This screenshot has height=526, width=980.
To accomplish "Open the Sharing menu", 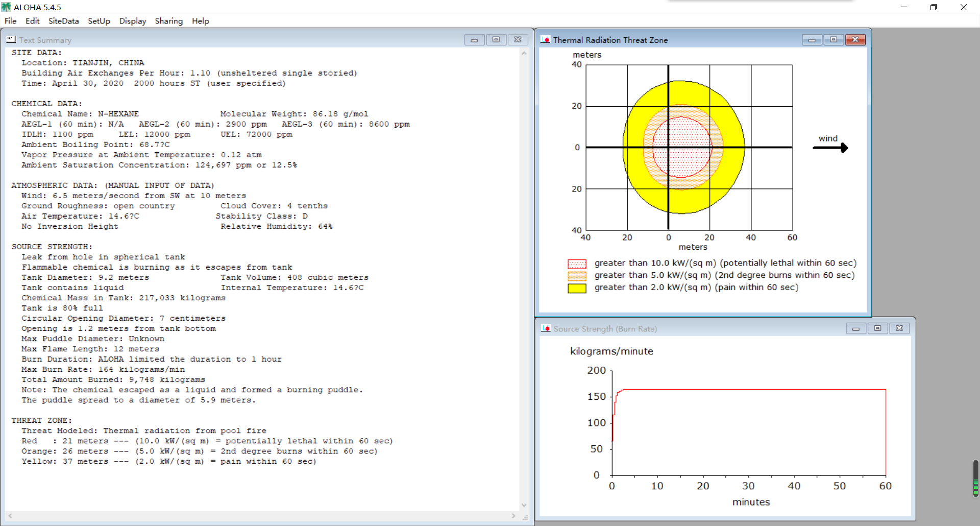I will click(x=169, y=21).
